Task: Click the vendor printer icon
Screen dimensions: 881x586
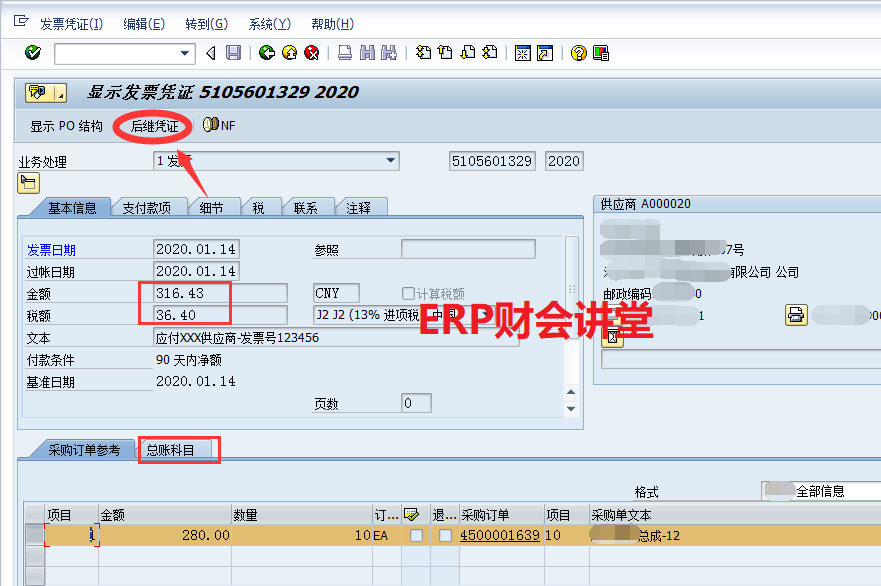Action: click(796, 315)
